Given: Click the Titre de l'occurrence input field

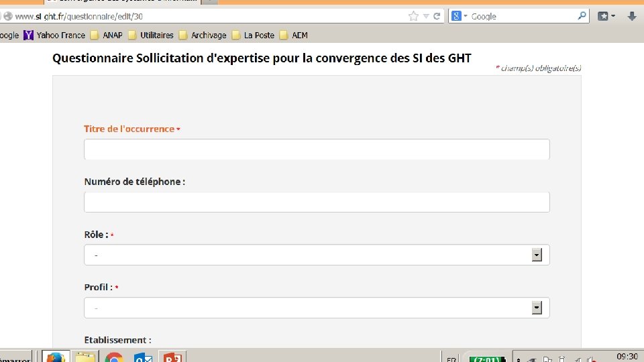Looking at the screenshot, I should click(x=317, y=149).
